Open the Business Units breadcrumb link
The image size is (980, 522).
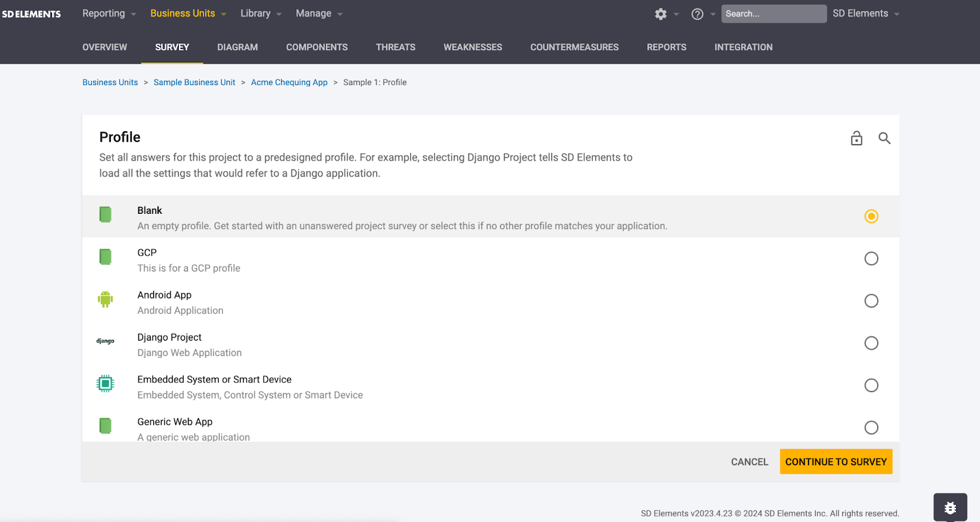[x=110, y=82]
